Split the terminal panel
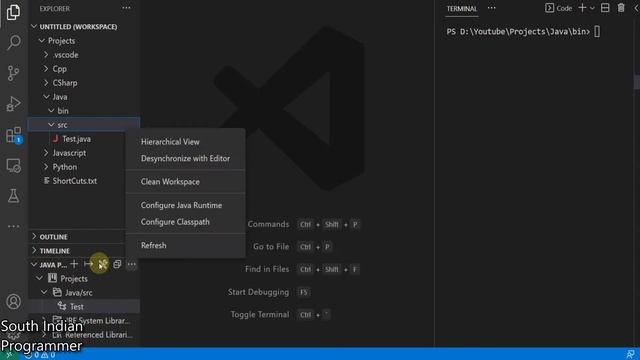 (x=605, y=8)
